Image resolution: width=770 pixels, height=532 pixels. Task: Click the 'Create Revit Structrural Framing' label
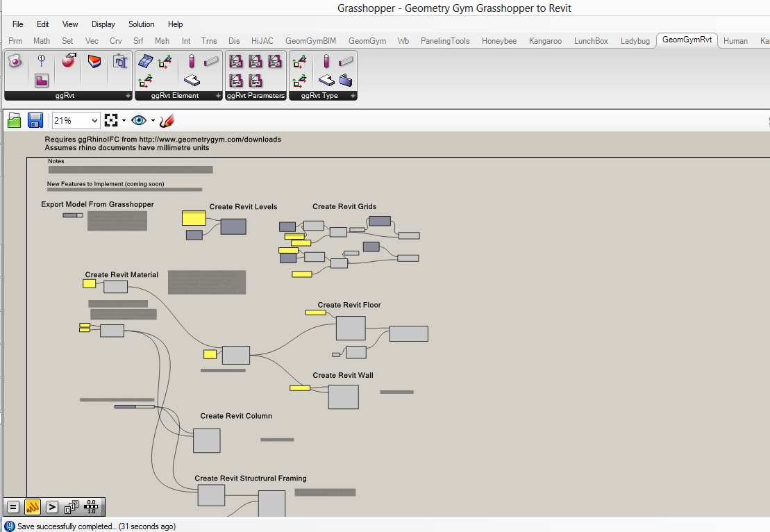click(251, 479)
